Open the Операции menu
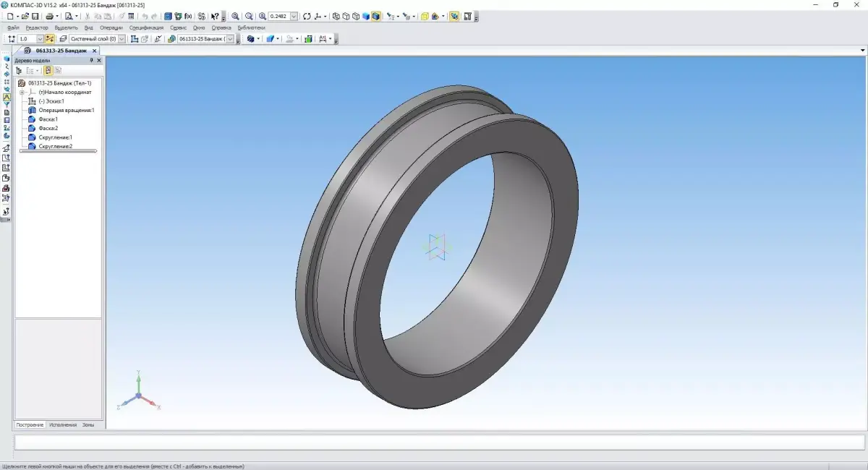The width and height of the screenshot is (868, 470). 111,27
